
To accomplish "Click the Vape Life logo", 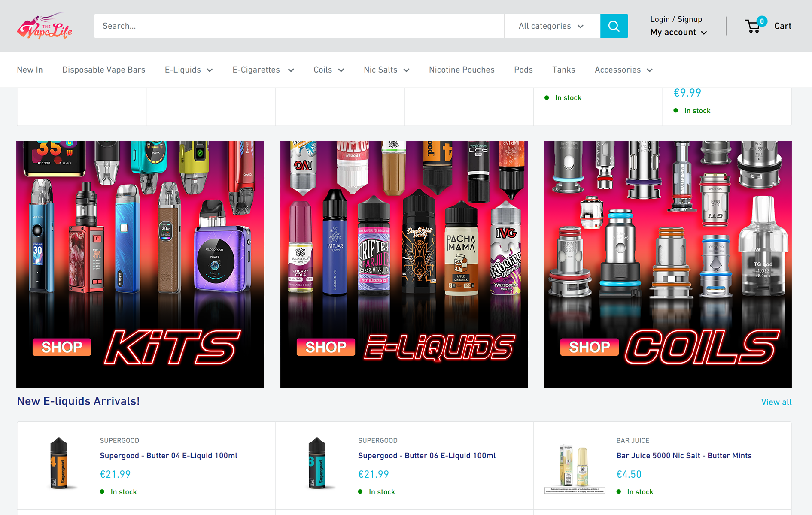I will coord(45,26).
